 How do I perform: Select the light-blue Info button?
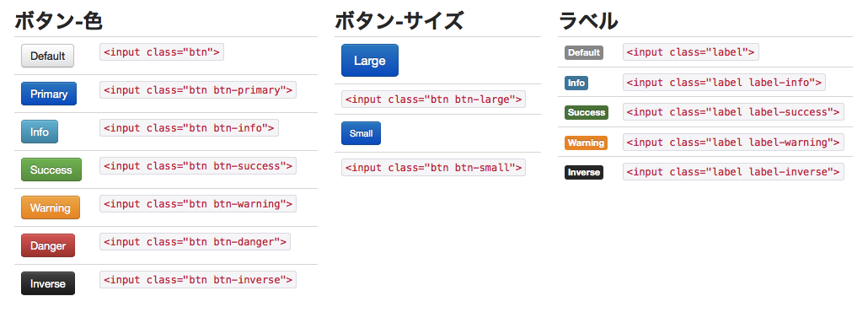40,132
